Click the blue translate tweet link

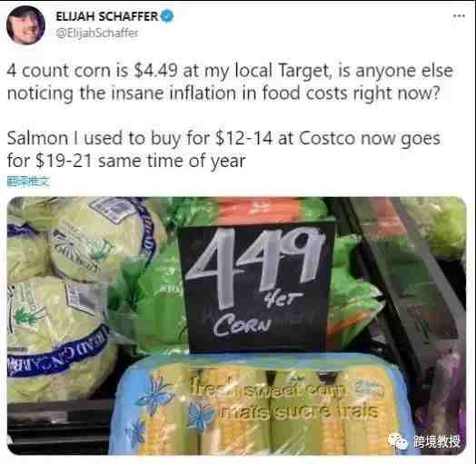(28, 182)
